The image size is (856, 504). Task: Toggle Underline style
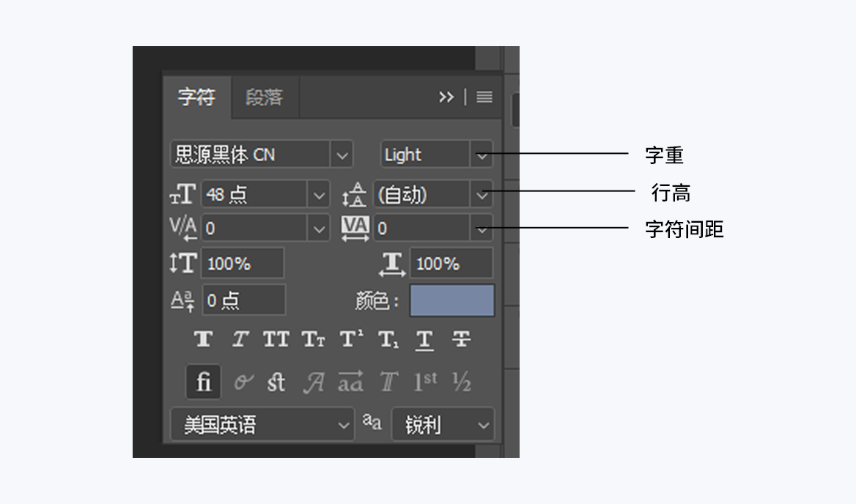point(424,340)
